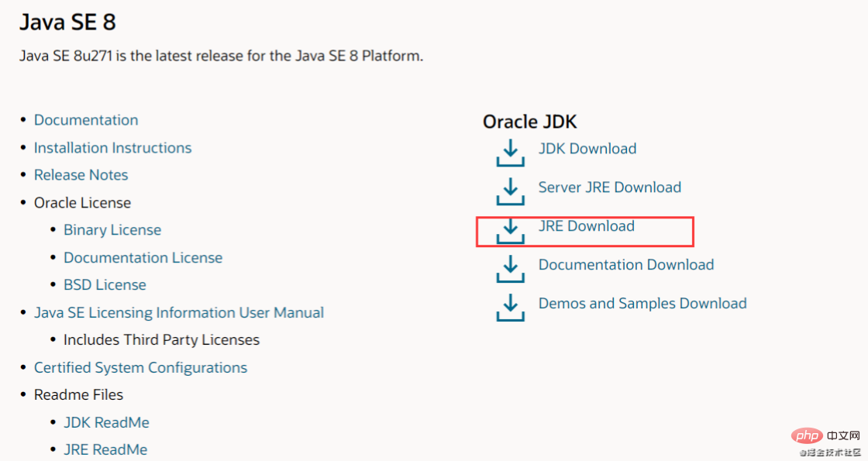The image size is (868, 461).
Task: Click the download icon beside Server JRE Download
Action: pyautogui.click(x=510, y=191)
